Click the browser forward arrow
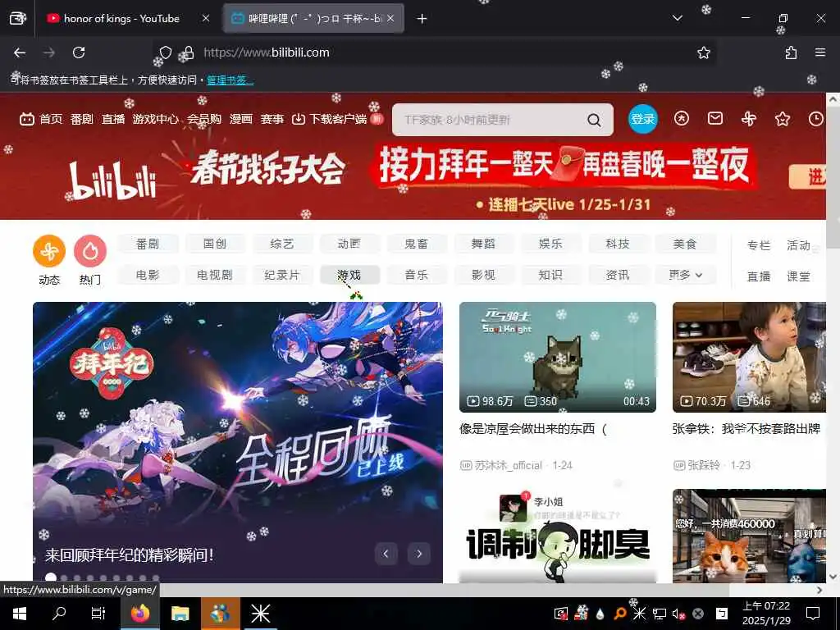Image resolution: width=840 pixels, height=630 pixels. [x=48, y=52]
